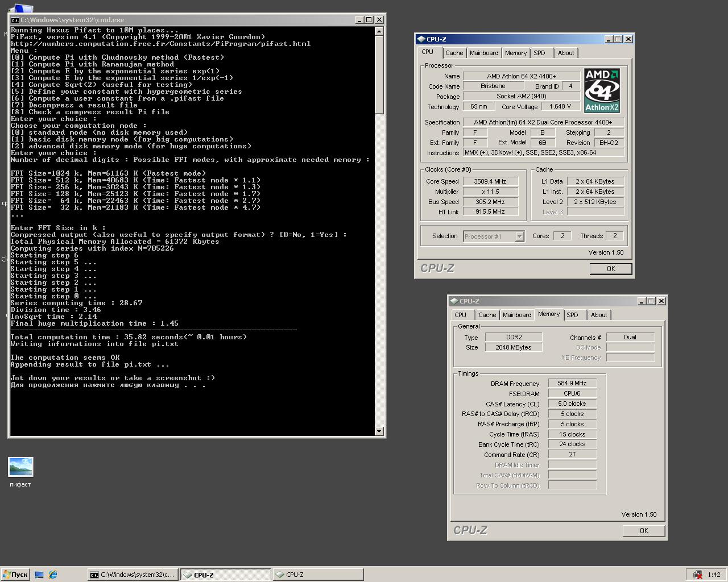This screenshot has height=582, width=728.
Task: Click the Bank Cycle Time value 24 clocks
Action: click(x=573, y=444)
